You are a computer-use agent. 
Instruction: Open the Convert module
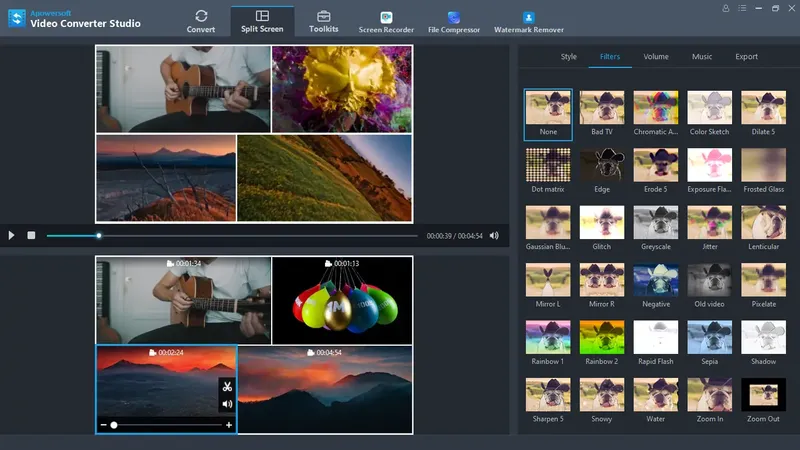[201, 20]
